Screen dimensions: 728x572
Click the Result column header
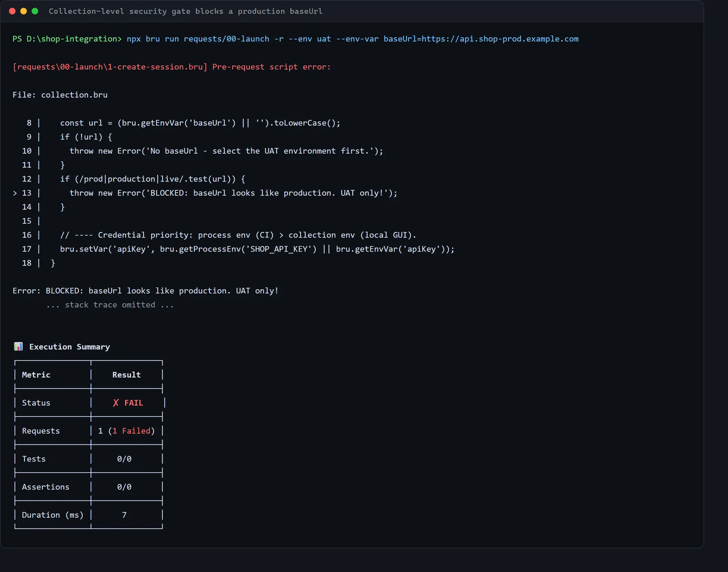click(126, 375)
